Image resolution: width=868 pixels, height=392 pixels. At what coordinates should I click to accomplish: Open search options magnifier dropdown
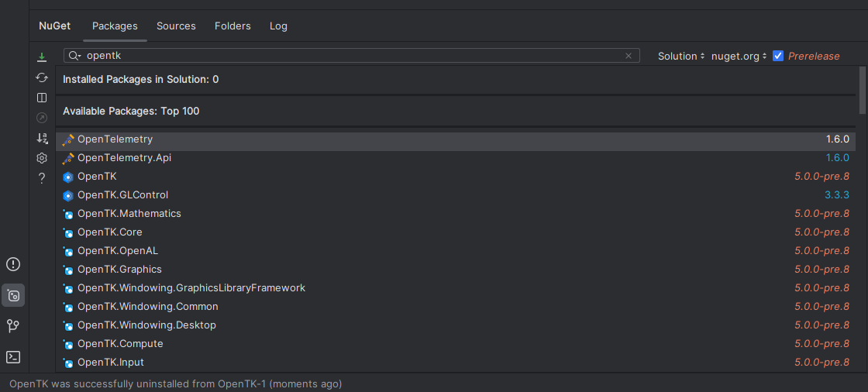pyautogui.click(x=74, y=56)
